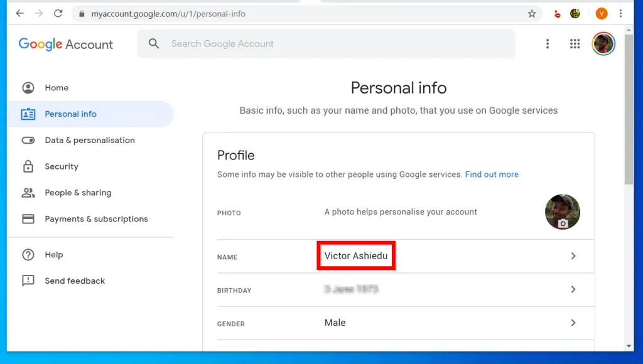Click the Payments & subscriptions card icon
The height and width of the screenshot is (364, 643).
pyautogui.click(x=28, y=218)
